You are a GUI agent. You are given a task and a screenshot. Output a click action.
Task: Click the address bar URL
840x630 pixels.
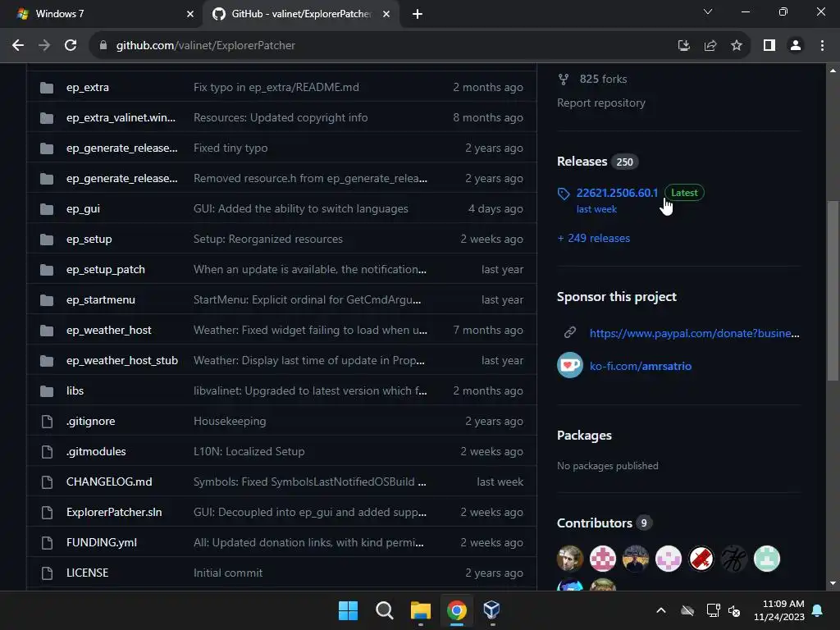206,46
